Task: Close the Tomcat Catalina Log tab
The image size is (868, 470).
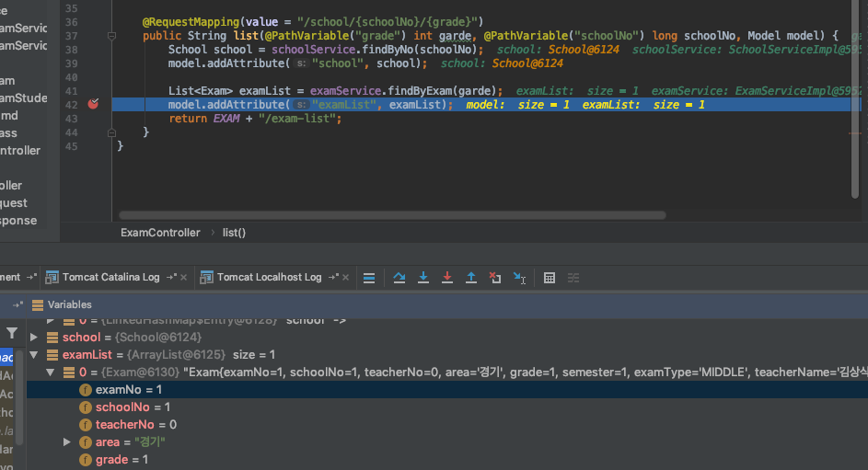Action: [x=184, y=278]
